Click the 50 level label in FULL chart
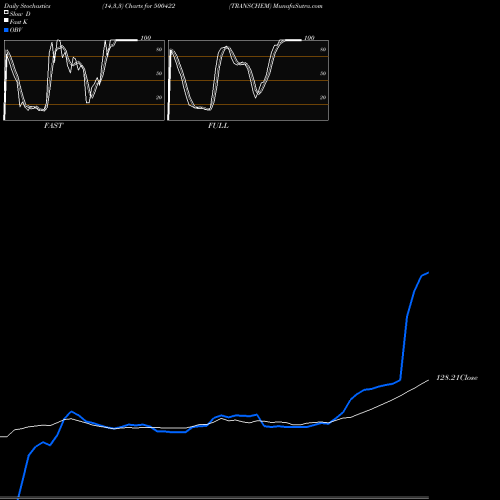Image resolution: width=500 pixels, height=500 pixels. pos(323,73)
